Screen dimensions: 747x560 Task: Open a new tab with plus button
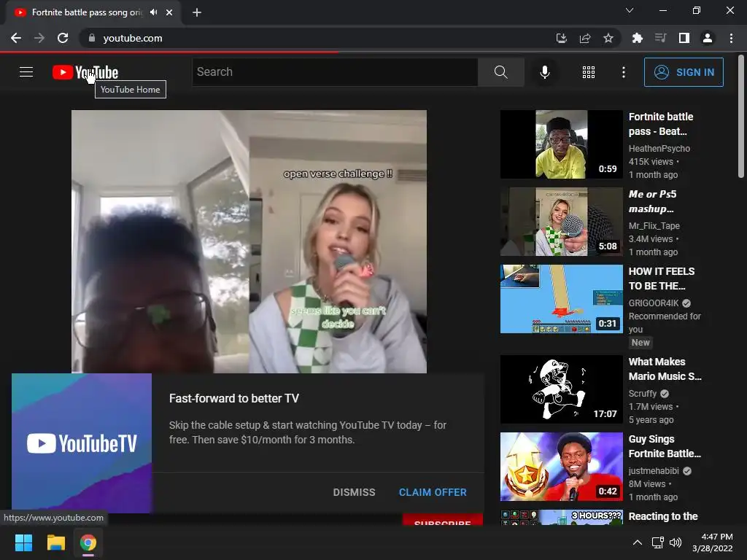(x=197, y=12)
